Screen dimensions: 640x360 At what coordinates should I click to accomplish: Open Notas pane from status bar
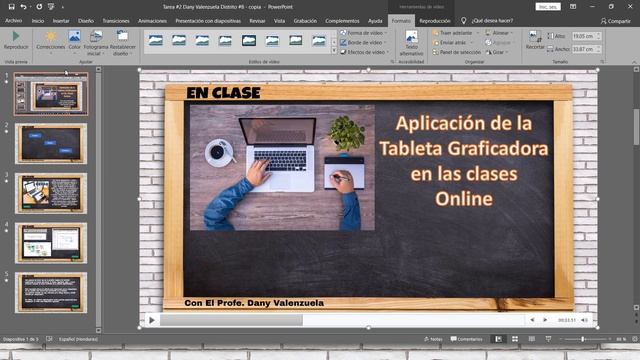pyautogui.click(x=433, y=339)
